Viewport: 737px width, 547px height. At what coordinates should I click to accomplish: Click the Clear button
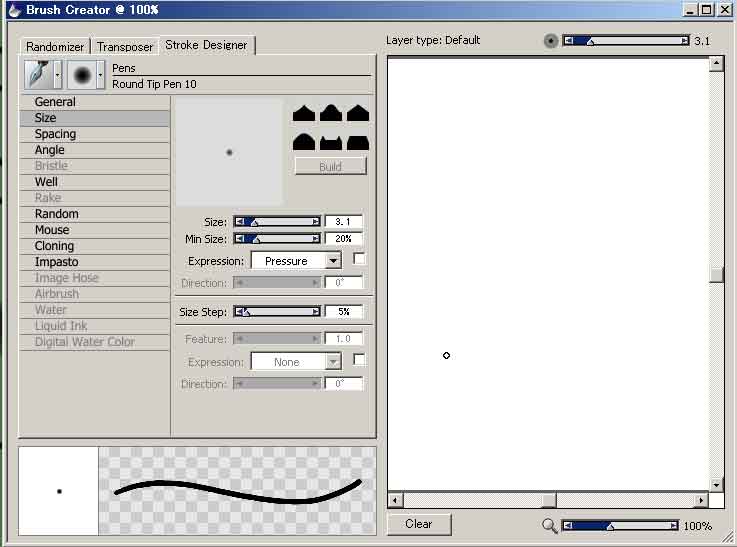coord(419,524)
